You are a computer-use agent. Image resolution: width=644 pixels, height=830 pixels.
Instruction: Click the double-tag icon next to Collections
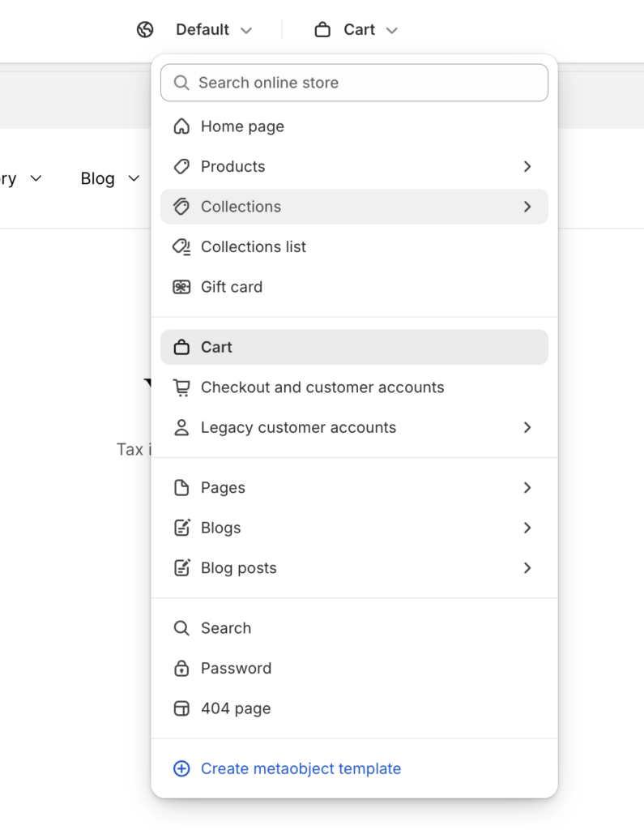tap(181, 207)
